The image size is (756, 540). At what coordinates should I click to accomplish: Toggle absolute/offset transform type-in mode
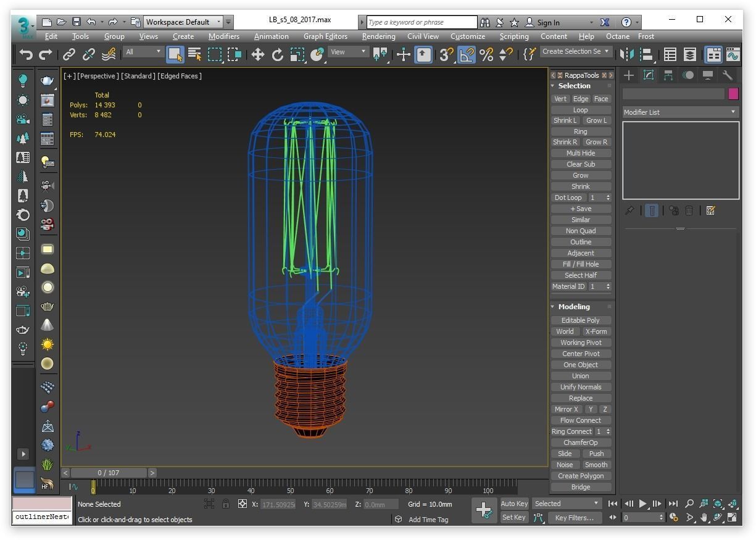click(243, 504)
